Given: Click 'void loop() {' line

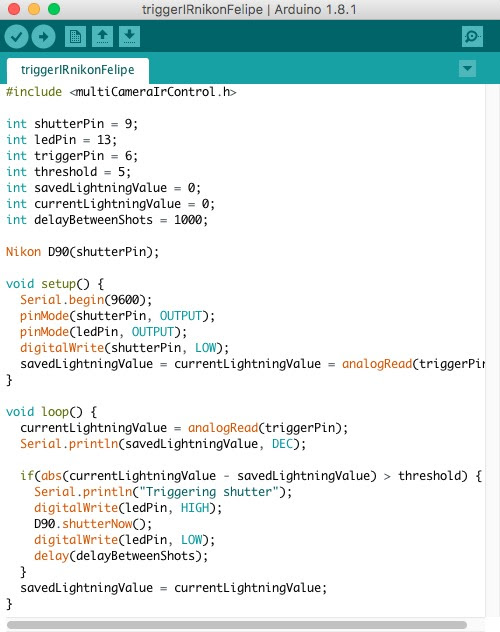Looking at the screenshot, I should tap(51, 412).
